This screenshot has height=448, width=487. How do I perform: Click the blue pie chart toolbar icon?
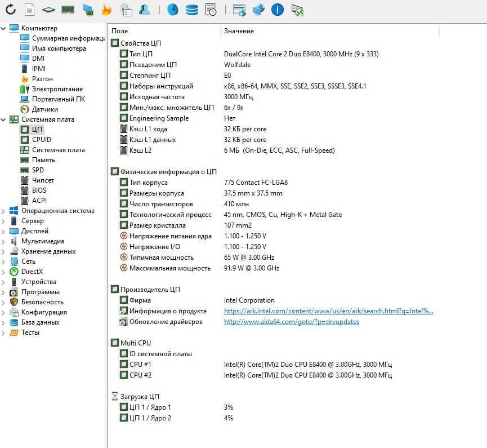point(173,10)
